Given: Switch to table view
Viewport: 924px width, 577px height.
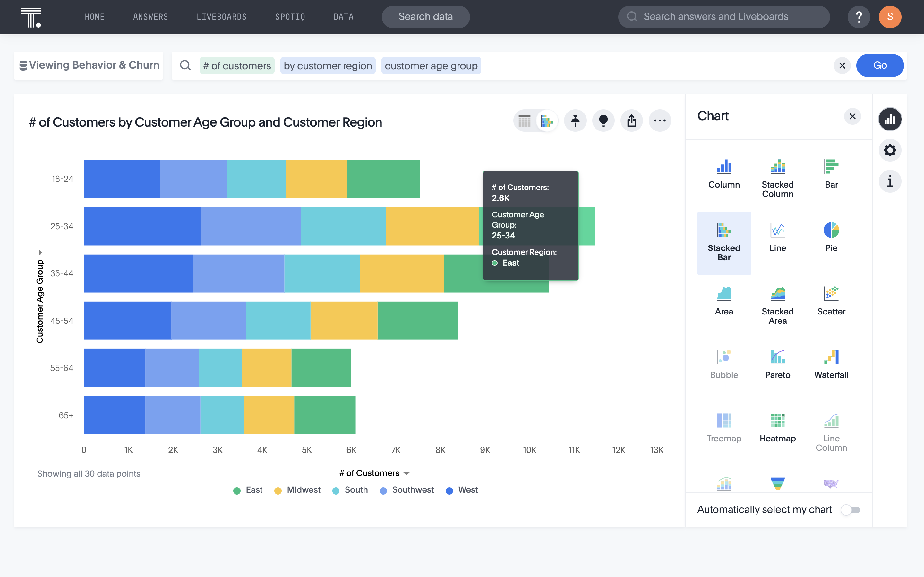Looking at the screenshot, I should pyautogui.click(x=525, y=121).
